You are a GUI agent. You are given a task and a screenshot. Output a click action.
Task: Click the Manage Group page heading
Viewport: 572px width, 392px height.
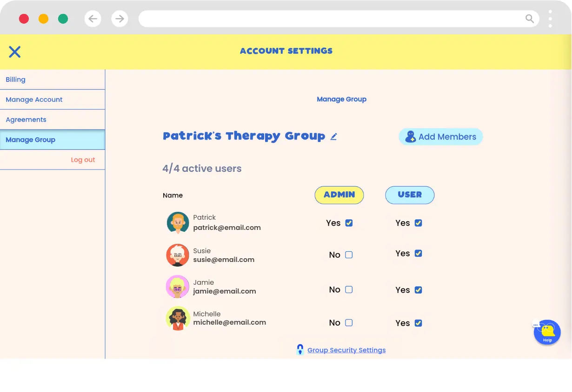[342, 99]
